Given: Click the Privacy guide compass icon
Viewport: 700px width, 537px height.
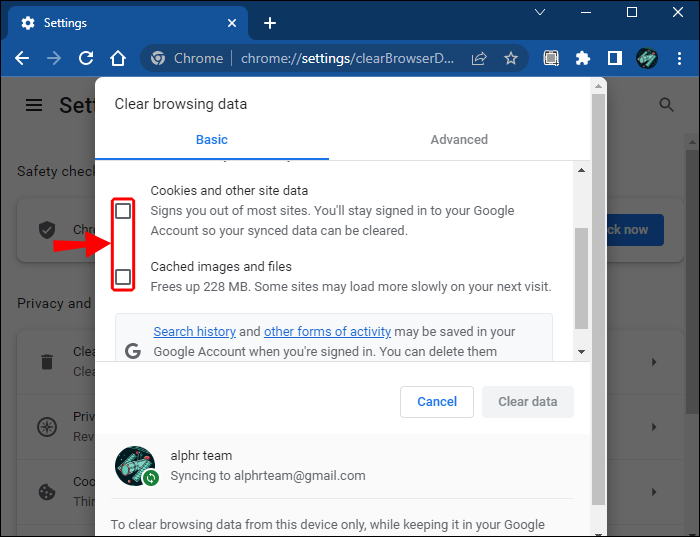Looking at the screenshot, I should [47, 427].
